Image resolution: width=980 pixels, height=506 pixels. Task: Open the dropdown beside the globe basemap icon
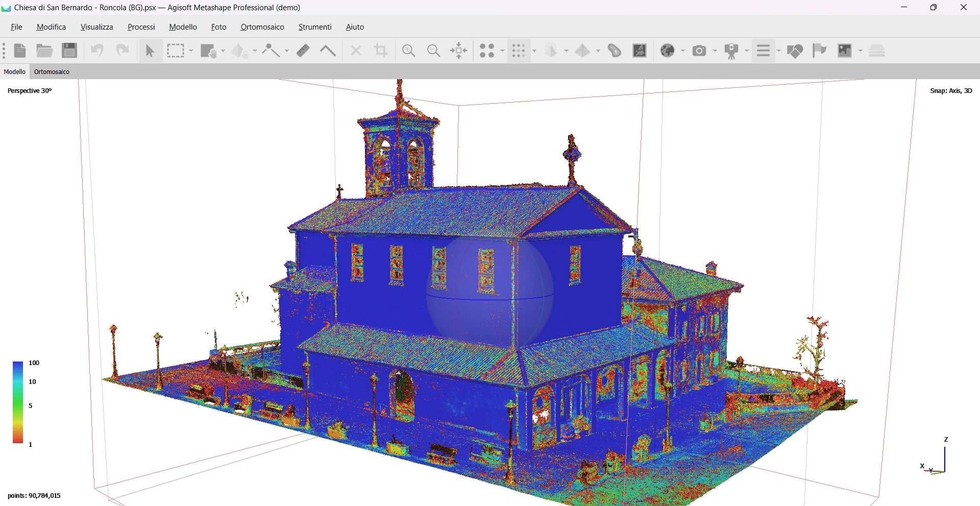(x=683, y=51)
